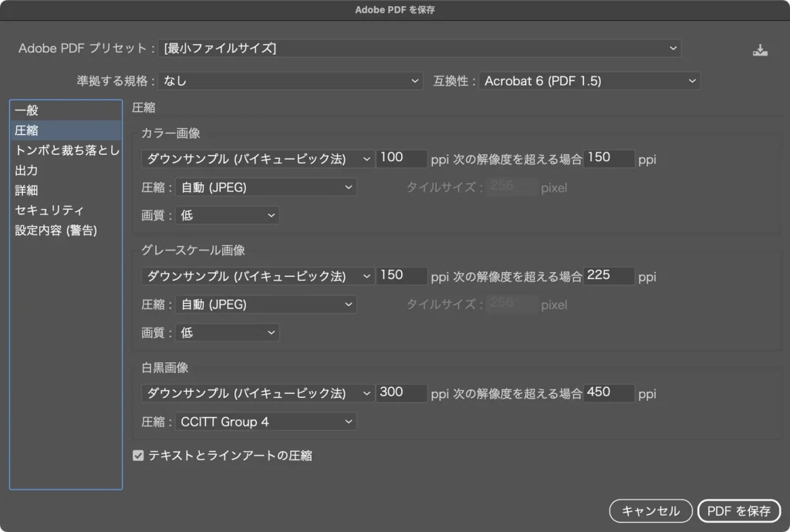Select 設定内容 (警告) in the side list
Image resolution: width=790 pixels, height=532 pixels.
tap(66, 230)
